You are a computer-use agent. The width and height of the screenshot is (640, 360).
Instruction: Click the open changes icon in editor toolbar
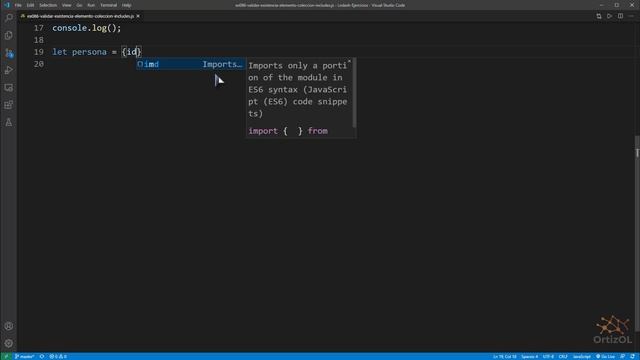[599, 16]
